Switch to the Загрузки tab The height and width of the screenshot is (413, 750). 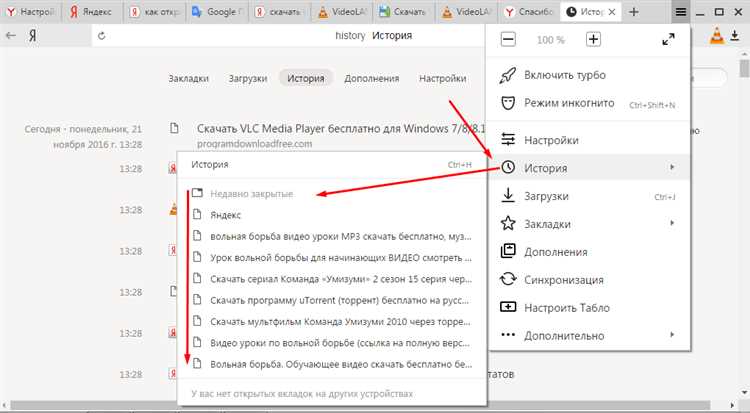[248, 78]
